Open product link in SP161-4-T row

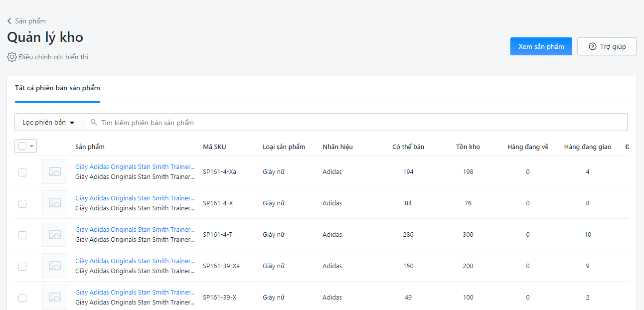tap(135, 229)
